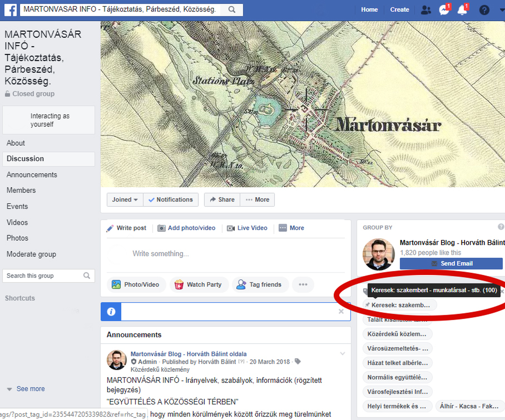The image size is (505, 420).
Task: Click the Watch Party popcorn icon
Action: click(179, 285)
